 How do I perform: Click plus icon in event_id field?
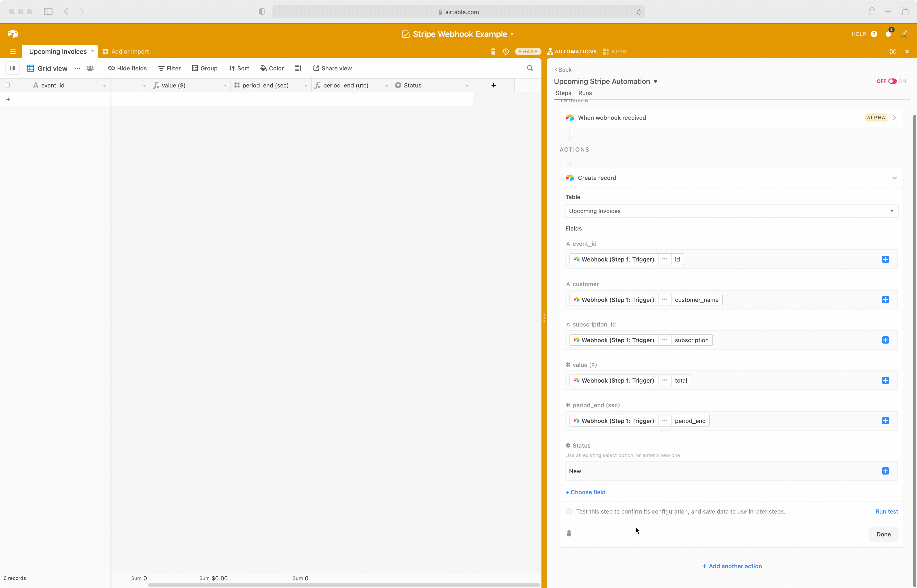point(885,259)
